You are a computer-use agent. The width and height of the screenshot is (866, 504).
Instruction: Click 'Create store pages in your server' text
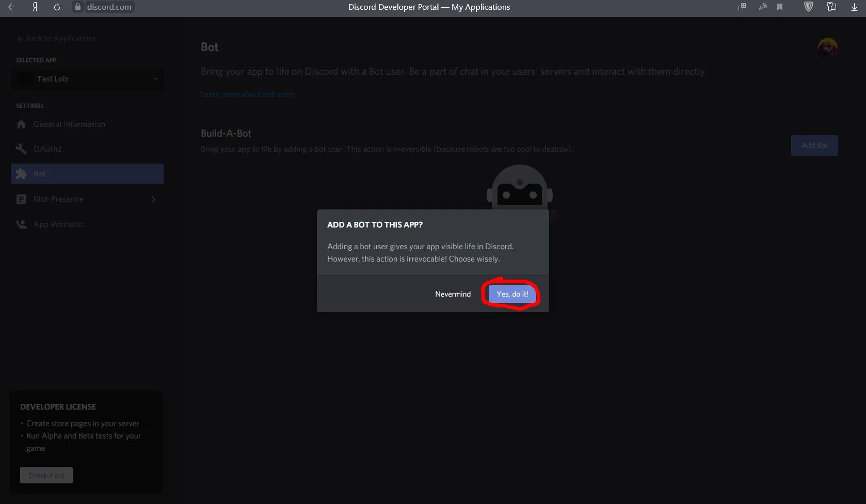(83, 424)
